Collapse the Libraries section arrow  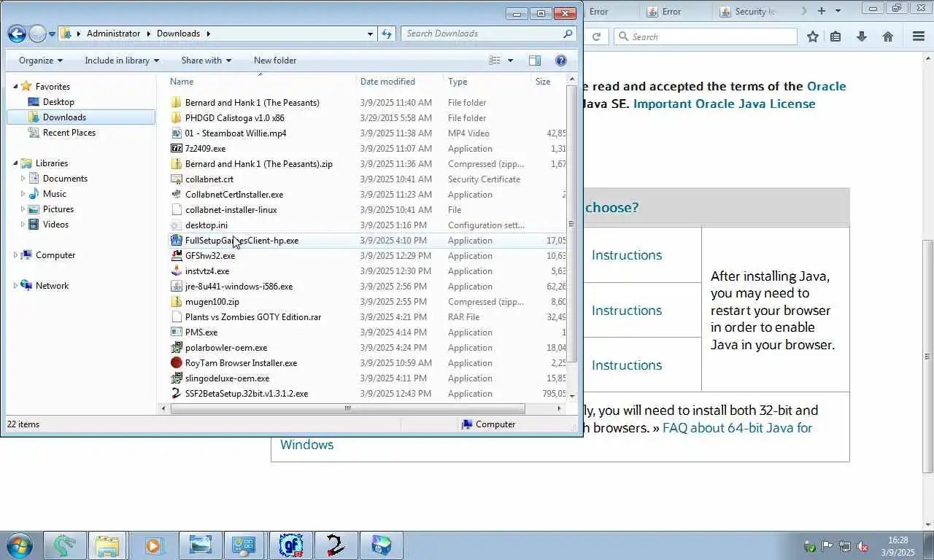click(15, 163)
